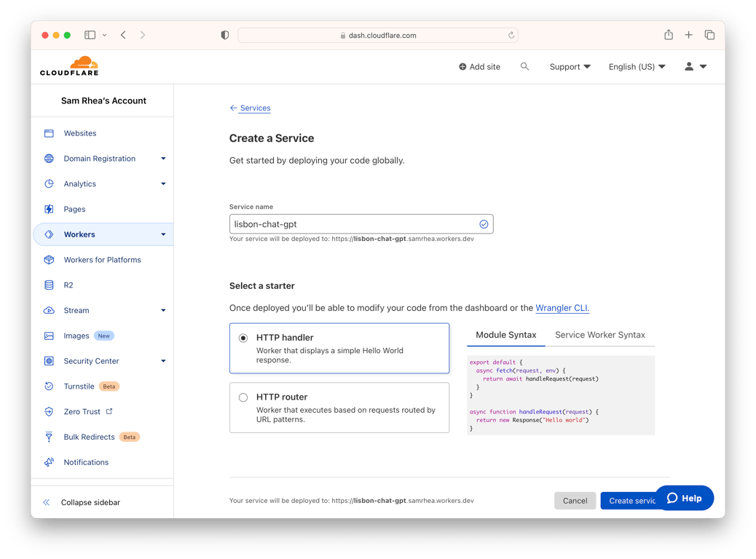Click the Safari share icon
The width and height of the screenshot is (756, 559).
tap(669, 35)
